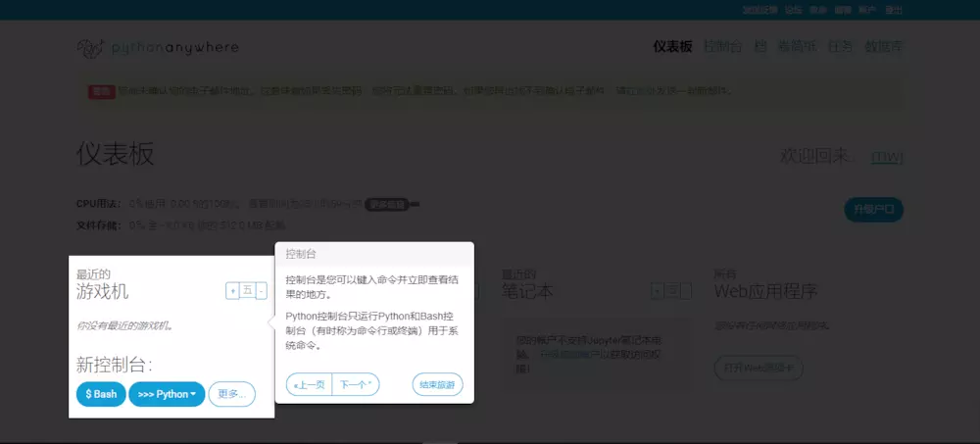Viewport: 980px width, 444px height.
Task: Click the red warning badge in banner
Action: (x=102, y=91)
